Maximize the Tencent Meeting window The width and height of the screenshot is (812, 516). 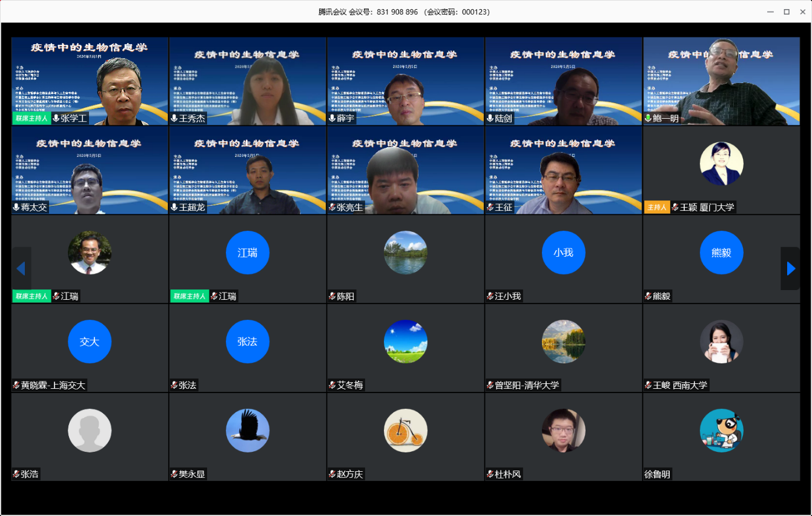(787, 12)
